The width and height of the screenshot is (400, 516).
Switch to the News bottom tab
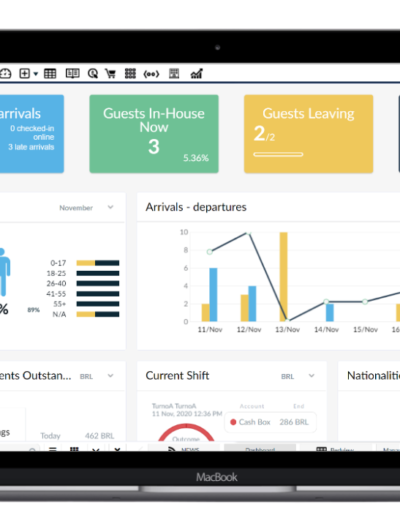[184, 449]
